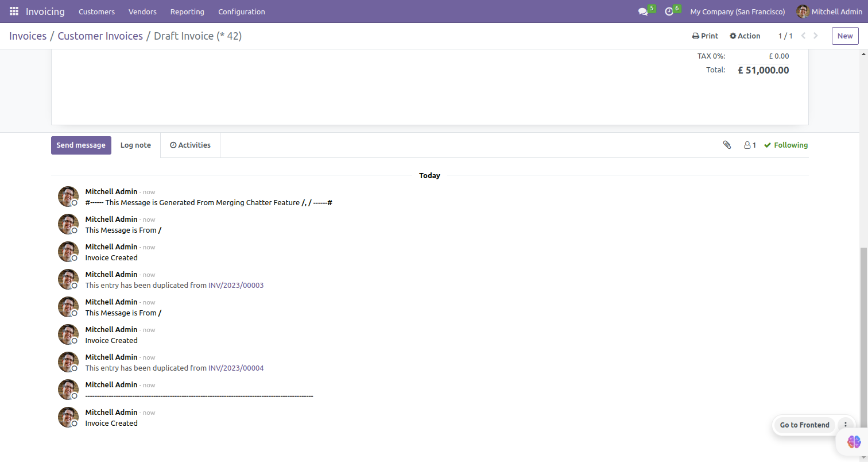Go to the Customer Invoices breadcrumb
The width and height of the screenshot is (868, 462).
click(x=100, y=36)
